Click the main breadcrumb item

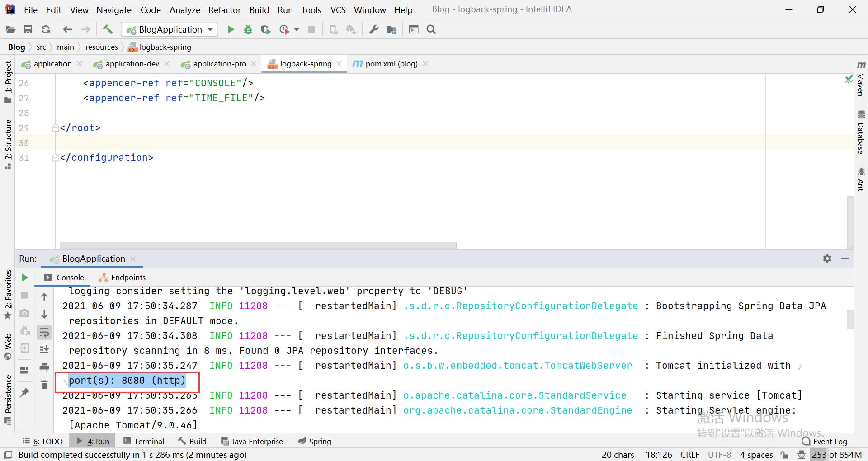click(x=66, y=47)
